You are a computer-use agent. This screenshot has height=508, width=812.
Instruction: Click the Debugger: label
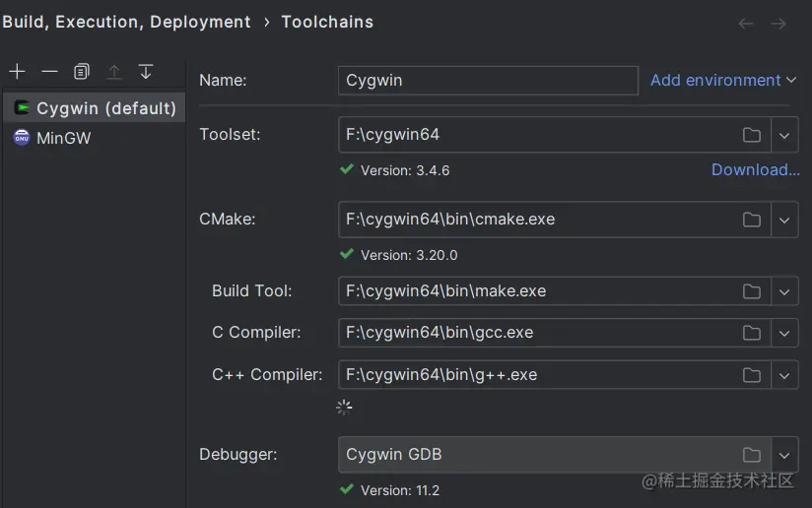(x=238, y=454)
